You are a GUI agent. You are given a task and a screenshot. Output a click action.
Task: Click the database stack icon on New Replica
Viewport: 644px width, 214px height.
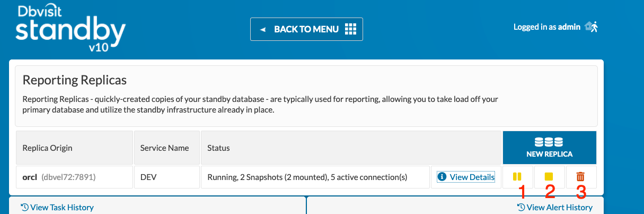point(549,142)
